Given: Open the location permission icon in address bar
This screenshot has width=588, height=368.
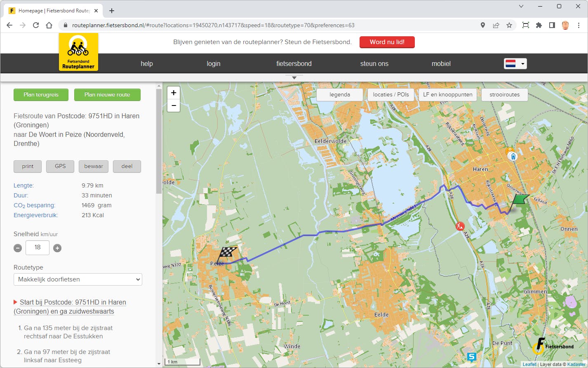Looking at the screenshot, I should point(483,25).
